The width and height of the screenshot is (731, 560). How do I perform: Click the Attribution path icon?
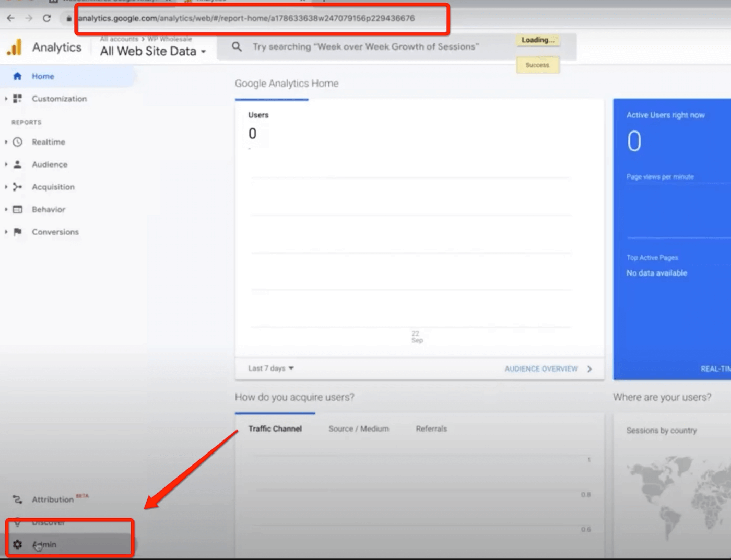coord(17,499)
